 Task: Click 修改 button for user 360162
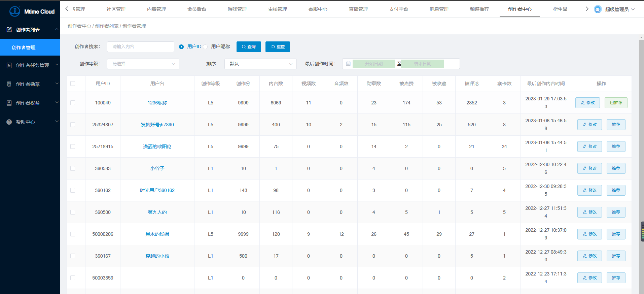coord(589,190)
